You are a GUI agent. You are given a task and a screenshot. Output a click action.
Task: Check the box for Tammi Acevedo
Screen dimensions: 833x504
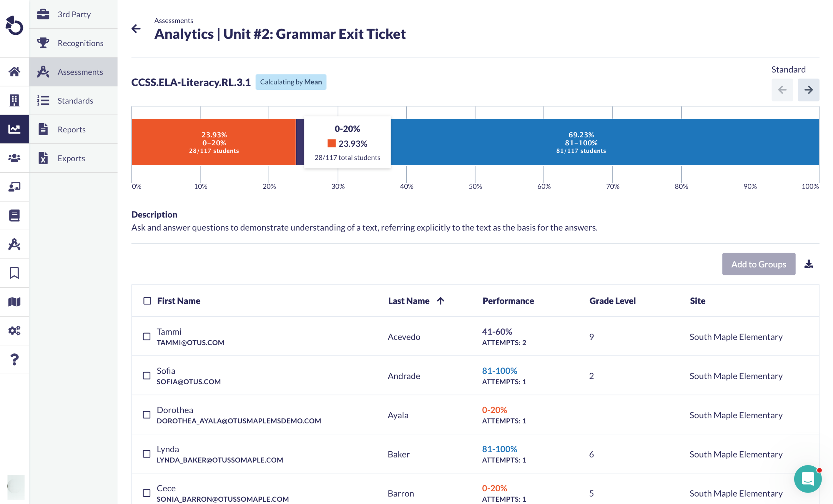pos(146,337)
